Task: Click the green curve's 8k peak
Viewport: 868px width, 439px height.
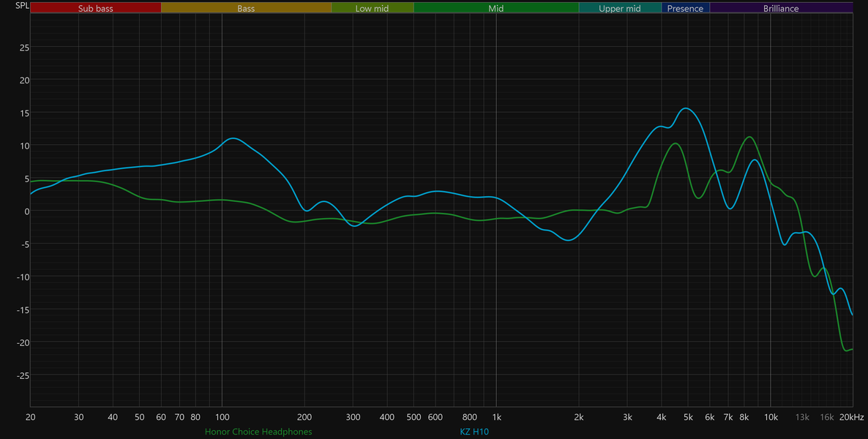Action: point(749,137)
